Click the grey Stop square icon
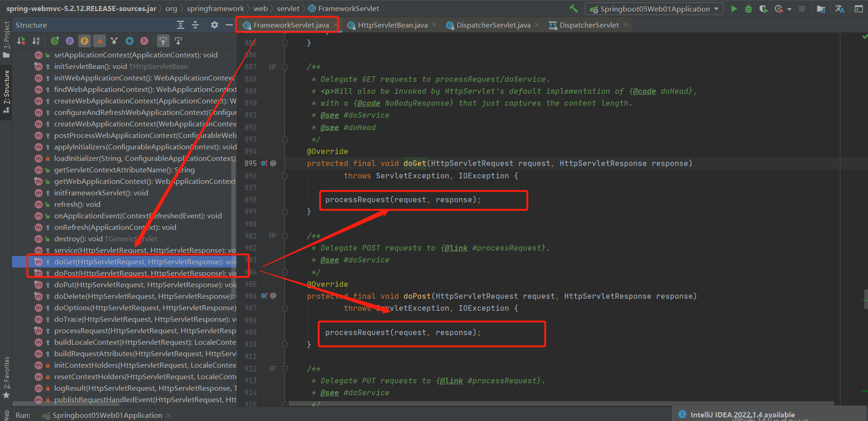The width and height of the screenshot is (868, 421). [x=802, y=9]
